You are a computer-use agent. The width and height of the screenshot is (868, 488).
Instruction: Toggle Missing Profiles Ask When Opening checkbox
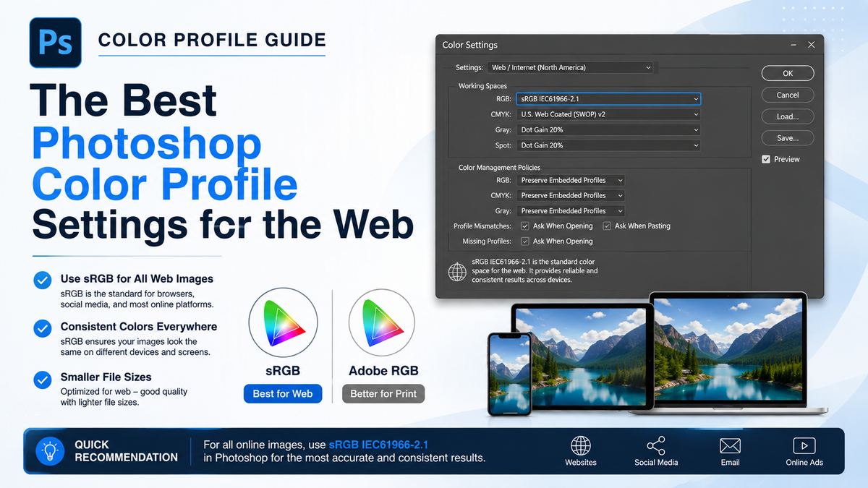pyautogui.click(x=525, y=241)
